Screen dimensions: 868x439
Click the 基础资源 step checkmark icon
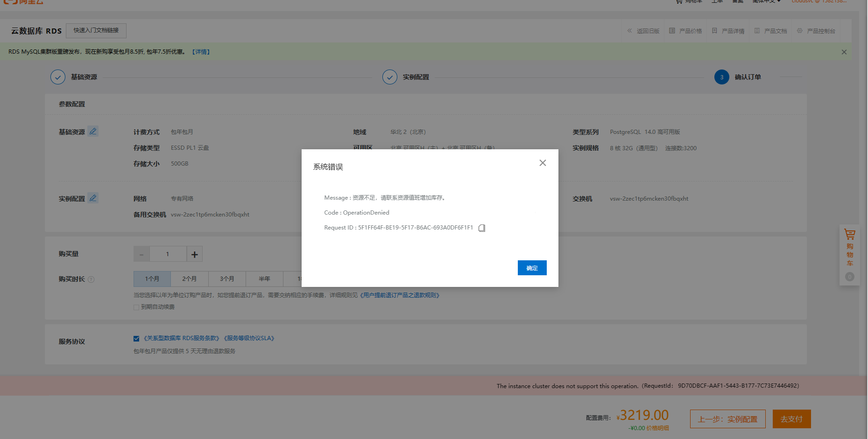click(x=58, y=77)
